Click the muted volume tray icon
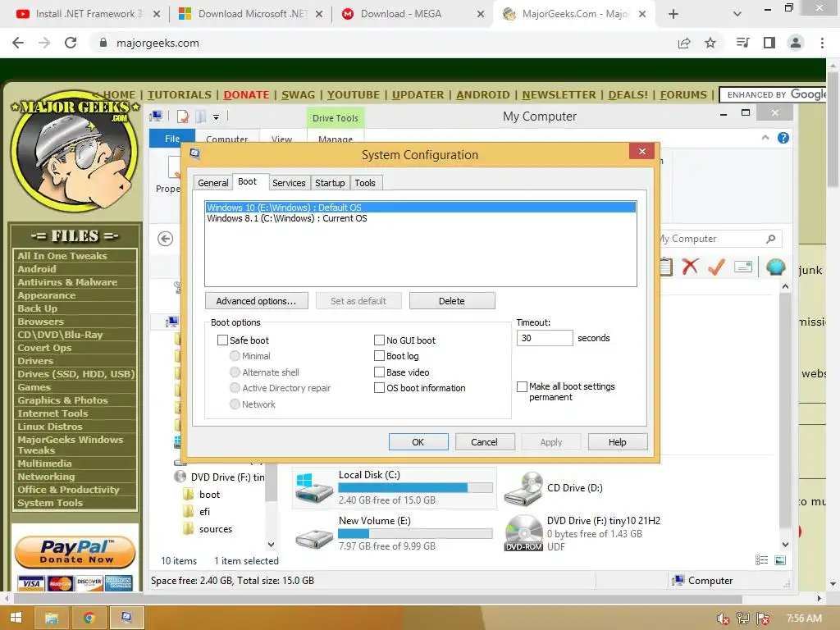The height and width of the screenshot is (630, 840). click(x=724, y=619)
